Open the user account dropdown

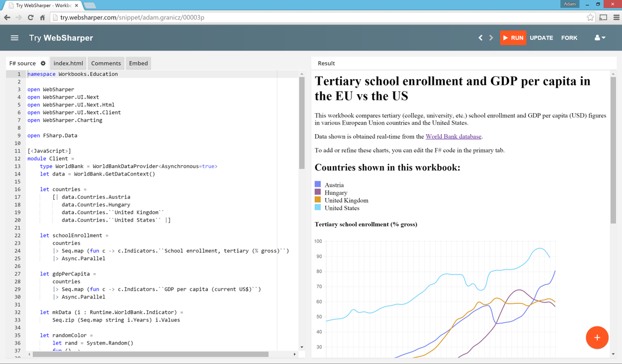(599, 38)
